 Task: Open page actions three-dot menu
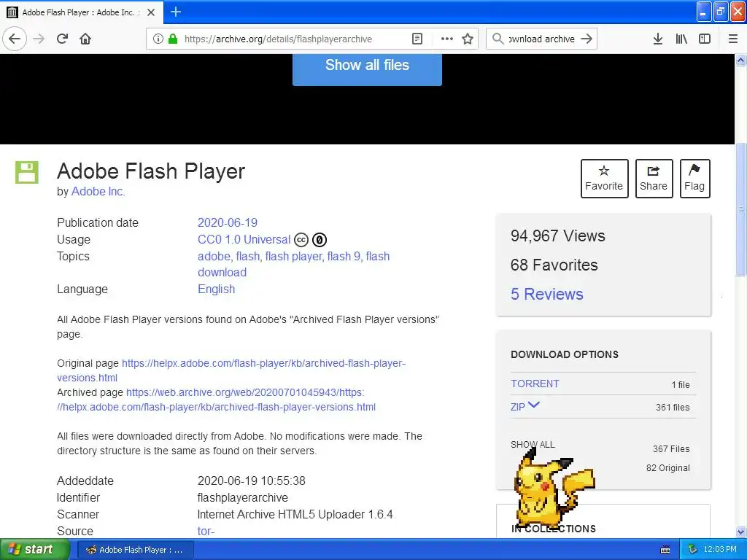[447, 39]
